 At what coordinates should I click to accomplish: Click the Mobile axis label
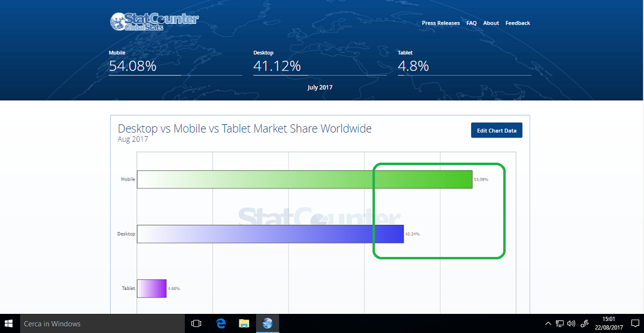tap(127, 179)
